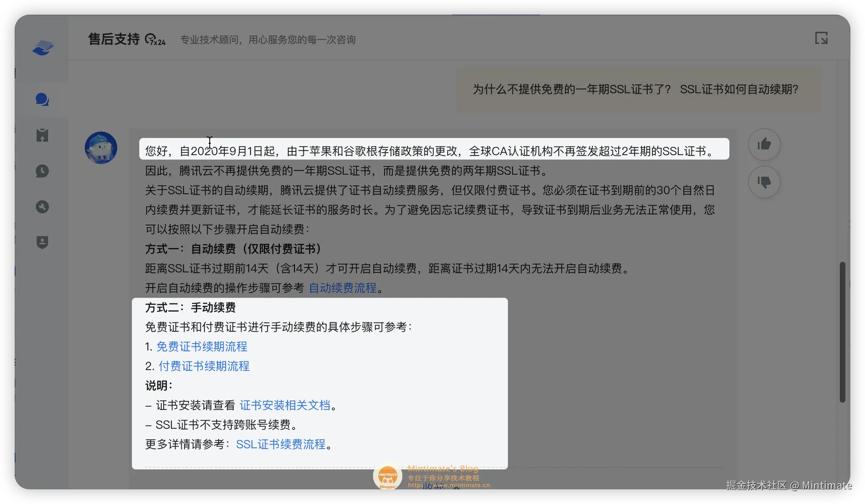View session history via the clock icon
Image resolution: width=865 pixels, height=504 pixels.
point(42,171)
